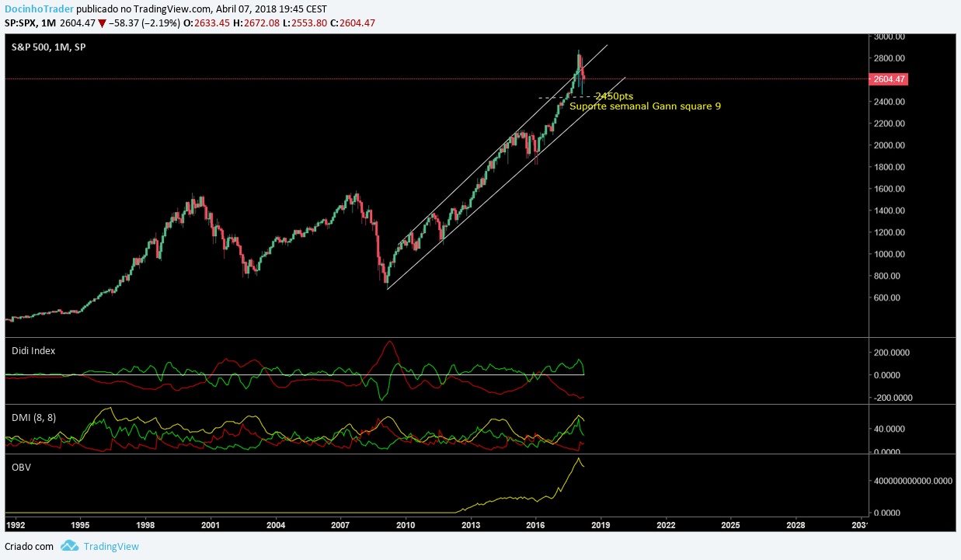
Task: Click the −58.37 (−2.19%) change value
Action: (144, 23)
